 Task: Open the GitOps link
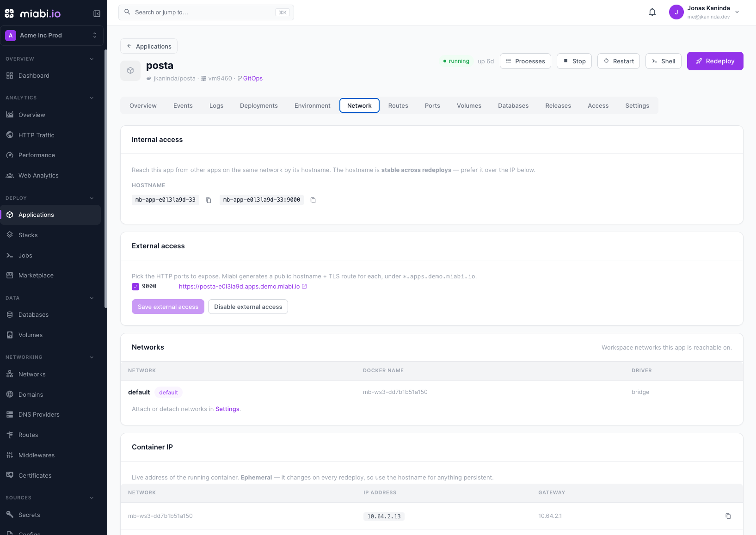250,79
